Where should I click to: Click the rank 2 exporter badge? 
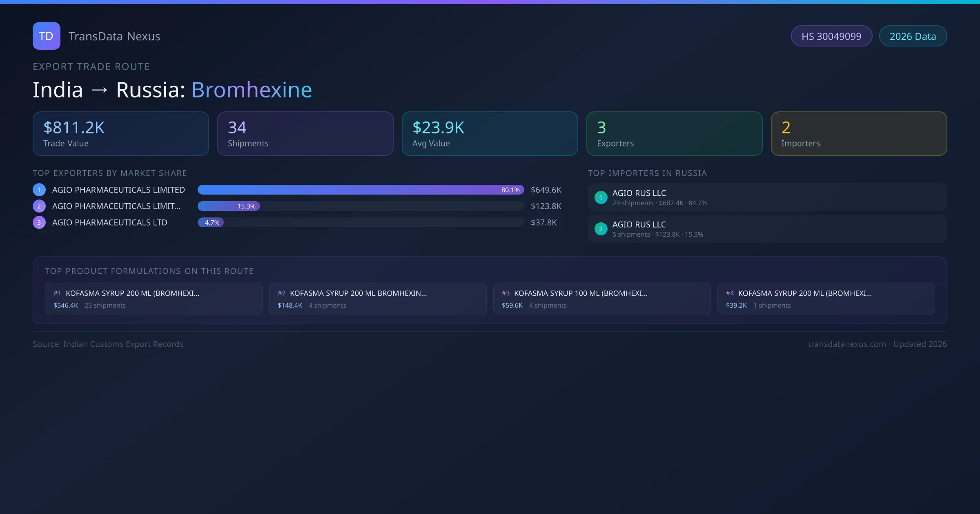[x=39, y=206]
